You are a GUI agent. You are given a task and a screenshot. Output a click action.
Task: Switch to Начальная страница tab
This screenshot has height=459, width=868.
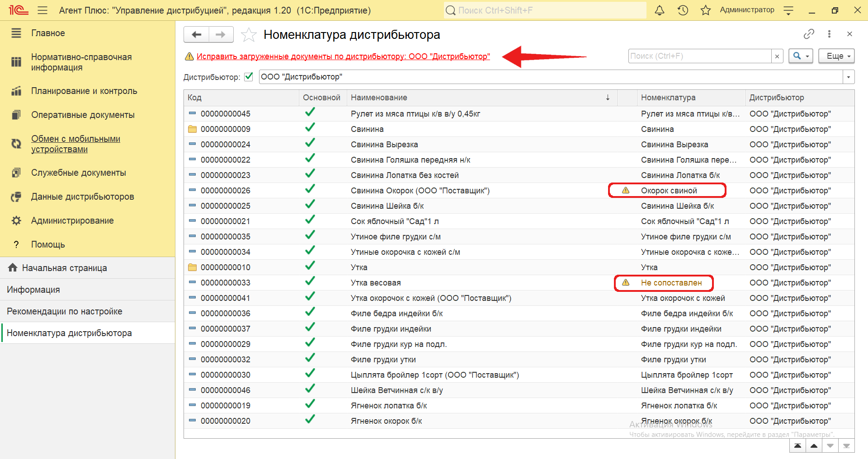click(87, 268)
